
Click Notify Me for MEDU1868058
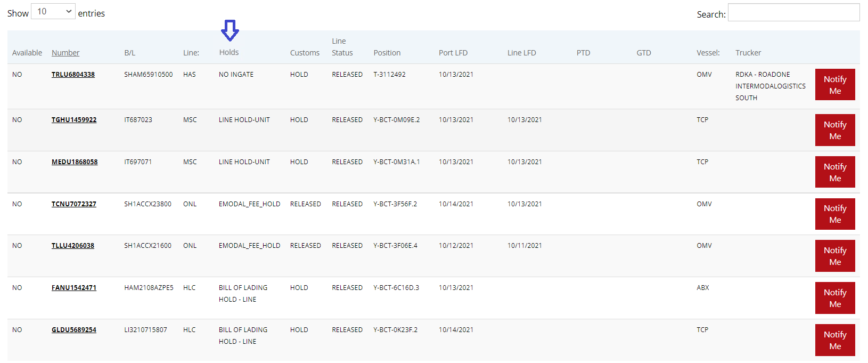coord(835,172)
